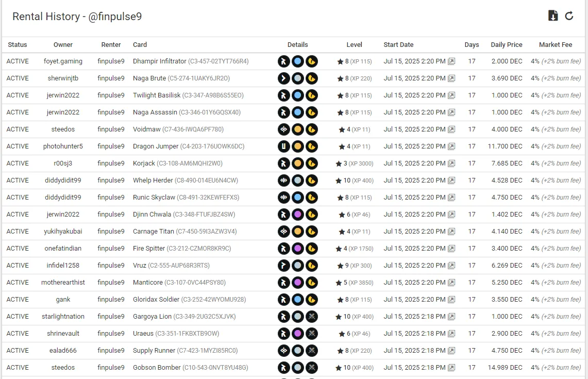The image size is (588, 379).
Task: Open transaction link icon in Vruz row
Action: [x=451, y=265]
